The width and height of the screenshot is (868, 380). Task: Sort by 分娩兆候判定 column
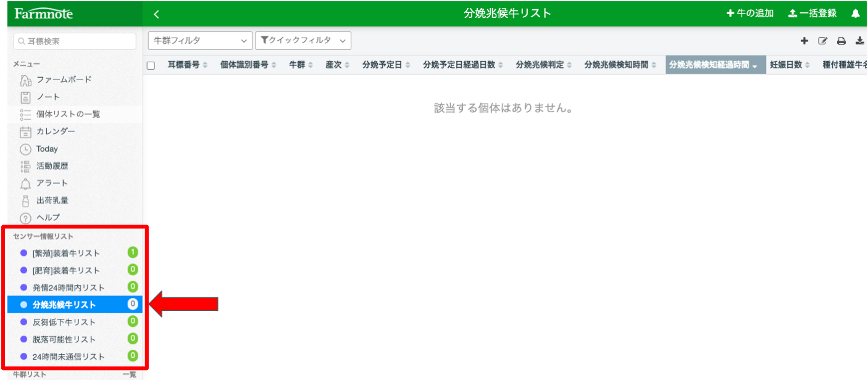tap(544, 65)
